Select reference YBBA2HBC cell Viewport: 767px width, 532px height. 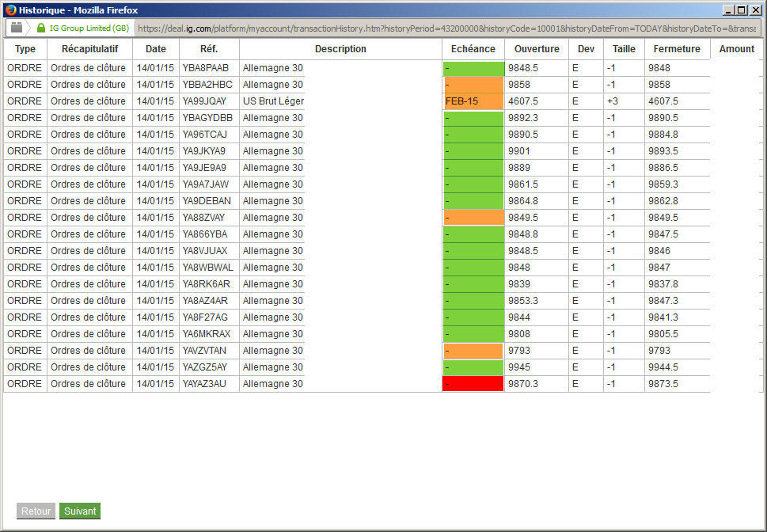(209, 85)
